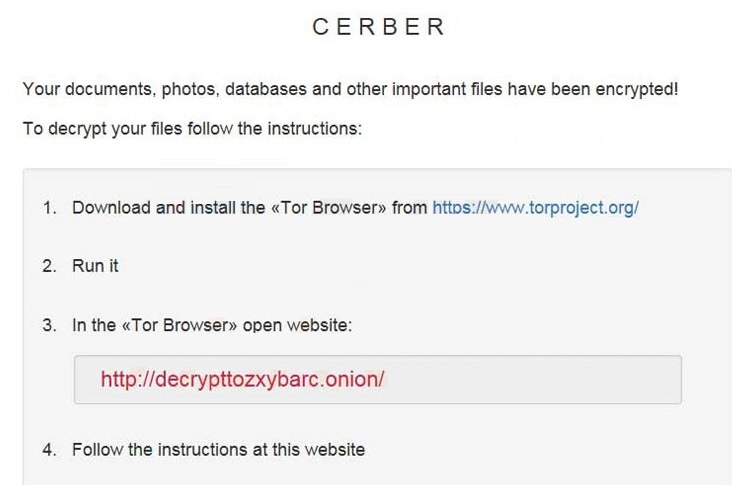This screenshot has width=732, height=485.
Task: Click "Follow the instructions at this website" text
Action: tap(218, 449)
